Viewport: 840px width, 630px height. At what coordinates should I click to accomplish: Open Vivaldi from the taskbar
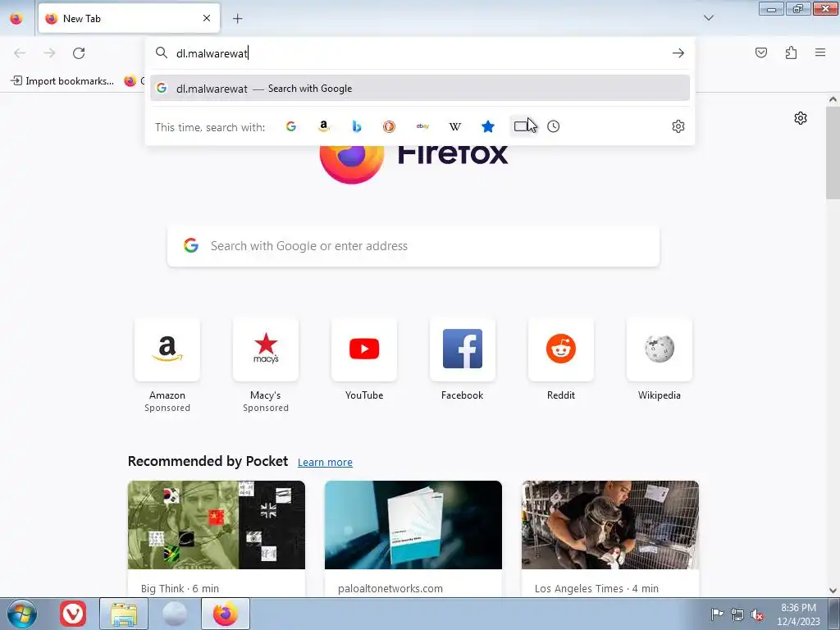(73, 614)
